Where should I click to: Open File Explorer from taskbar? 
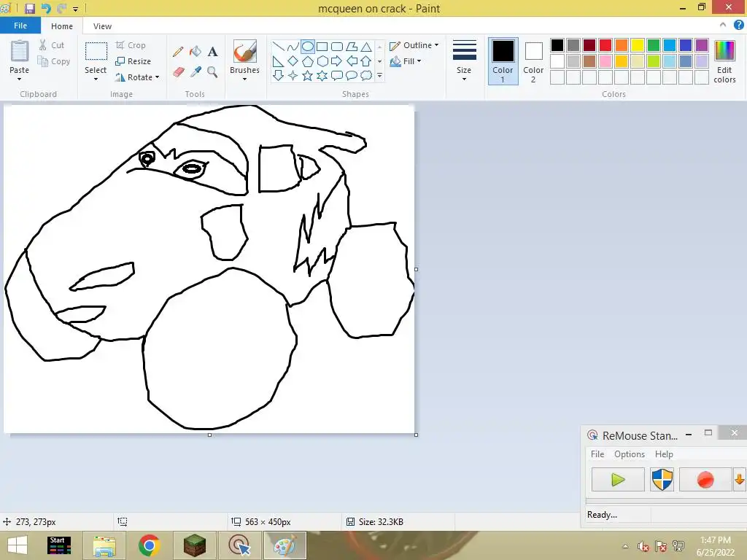[104, 545]
